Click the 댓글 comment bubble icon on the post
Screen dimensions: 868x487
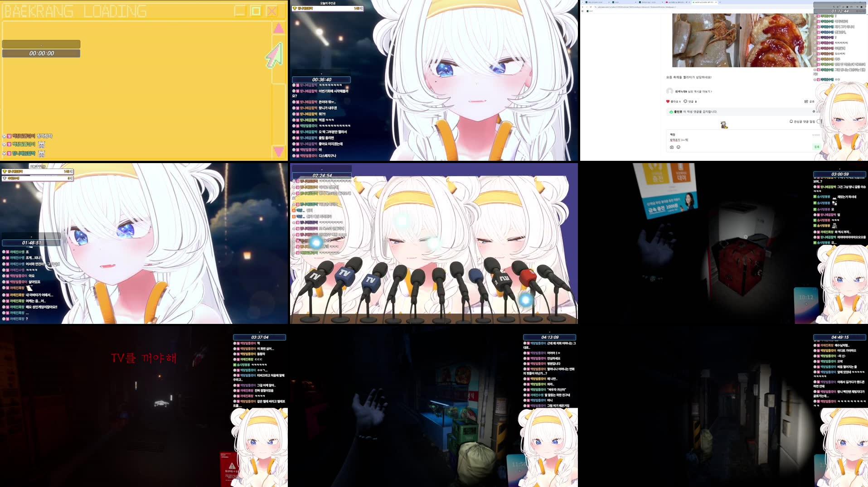click(x=685, y=101)
